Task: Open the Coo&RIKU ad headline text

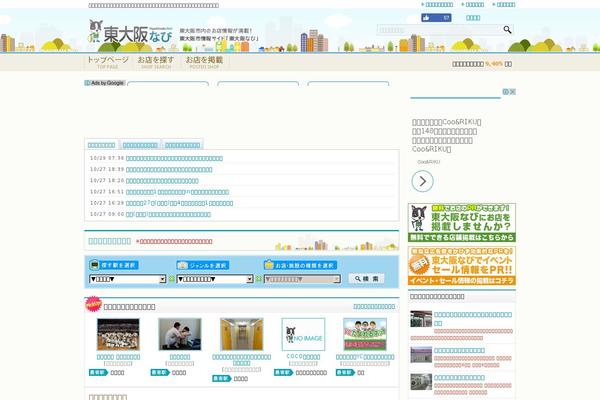Action: (447, 136)
